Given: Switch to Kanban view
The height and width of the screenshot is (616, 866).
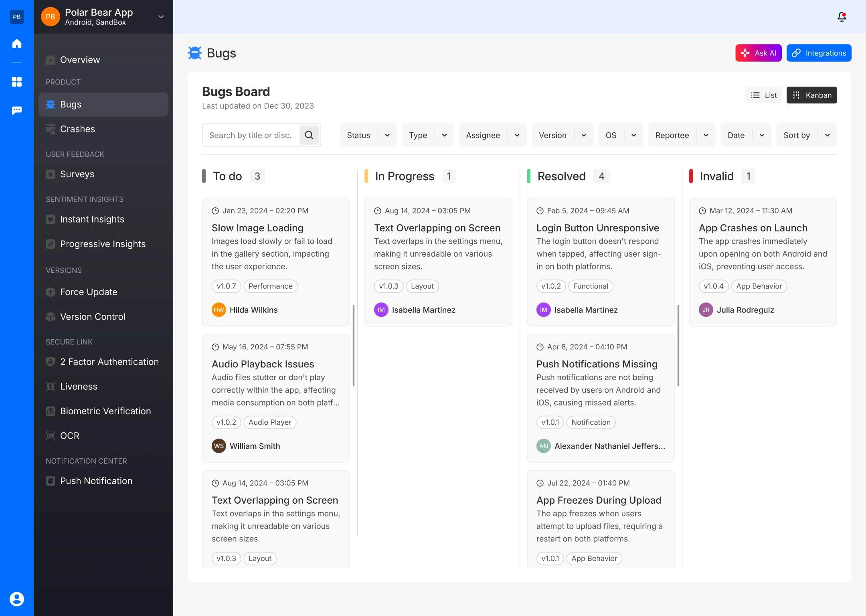Looking at the screenshot, I should (811, 95).
